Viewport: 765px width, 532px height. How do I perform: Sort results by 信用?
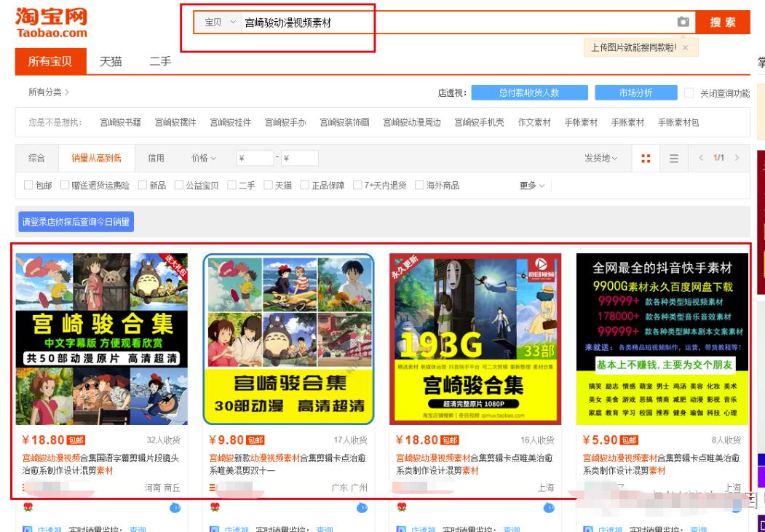click(156, 158)
